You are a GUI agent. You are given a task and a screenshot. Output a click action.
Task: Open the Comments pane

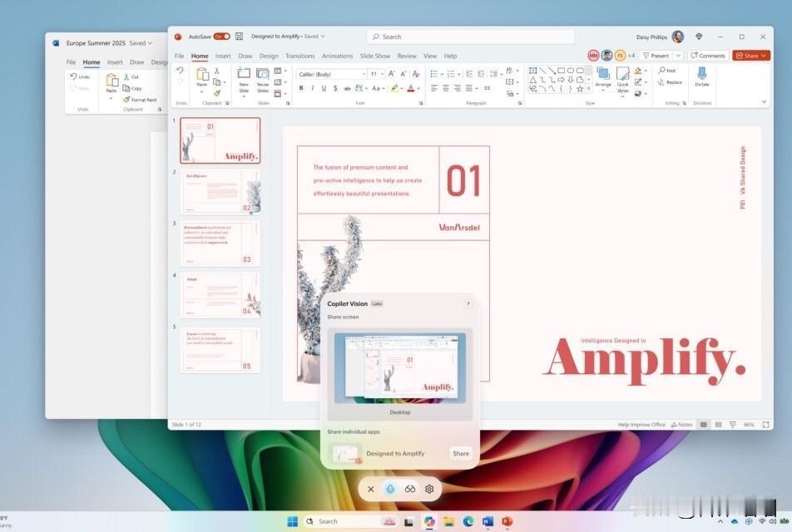(708, 56)
